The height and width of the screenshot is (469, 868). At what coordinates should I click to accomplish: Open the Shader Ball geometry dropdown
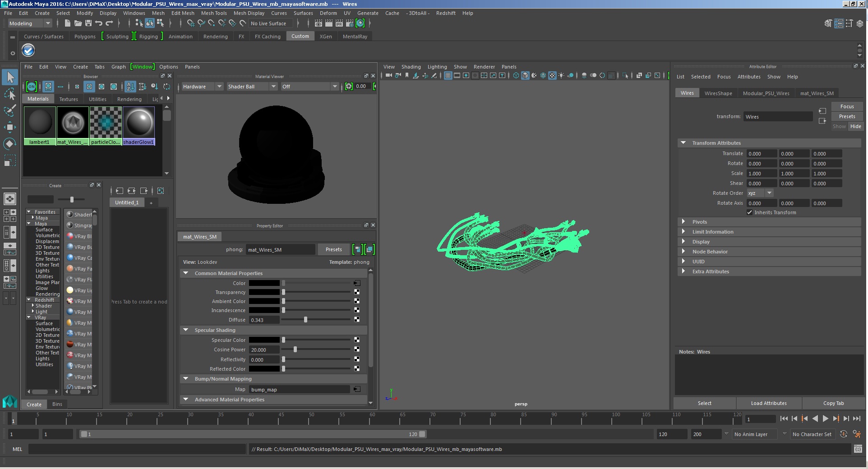click(x=251, y=87)
